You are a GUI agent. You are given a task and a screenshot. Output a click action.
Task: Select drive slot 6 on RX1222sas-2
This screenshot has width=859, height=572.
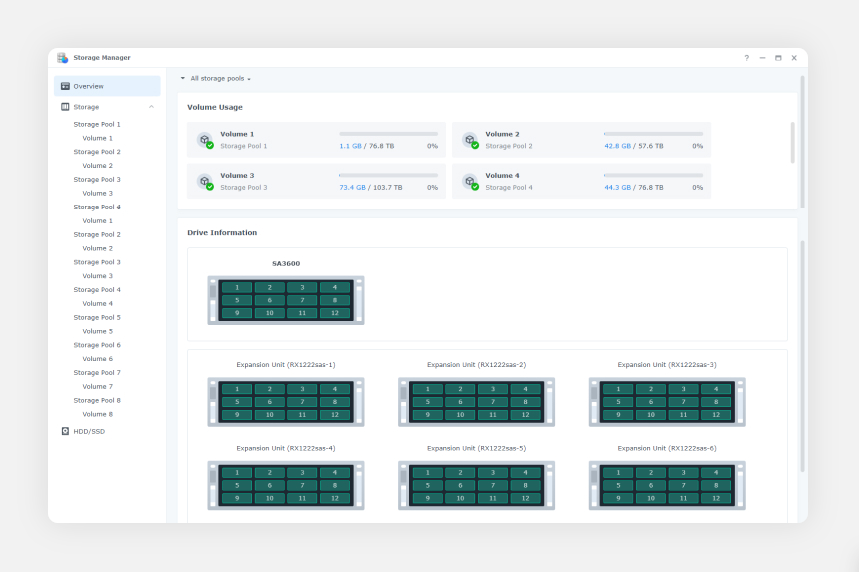click(460, 402)
